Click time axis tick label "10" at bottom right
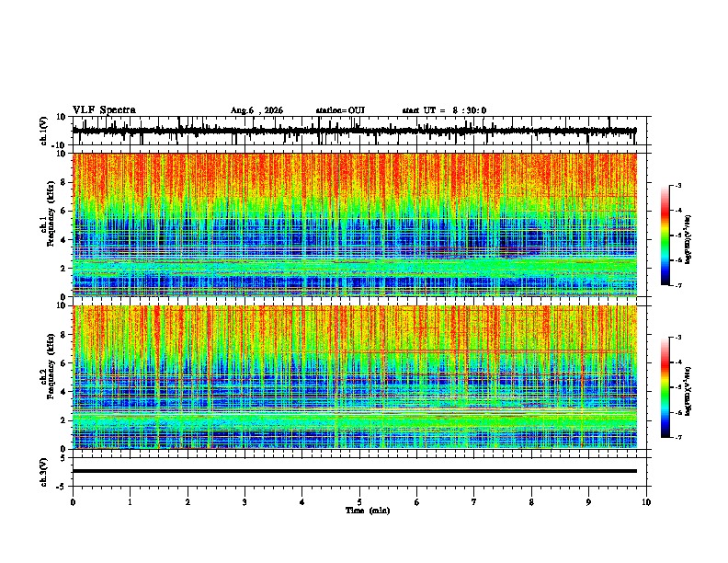 coord(646,502)
